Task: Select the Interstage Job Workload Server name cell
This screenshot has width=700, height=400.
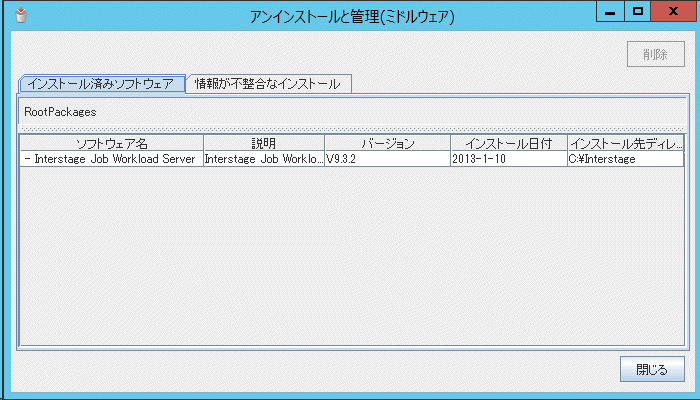Action: pyautogui.click(x=112, y=159)
